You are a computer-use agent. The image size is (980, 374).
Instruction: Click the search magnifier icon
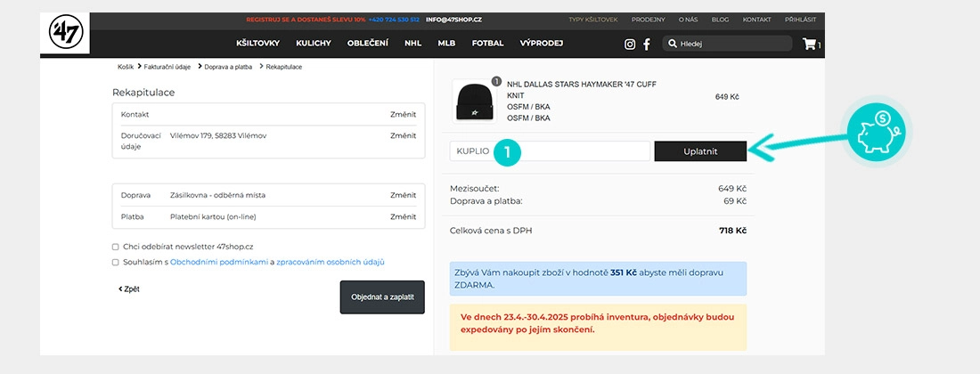point(672,44)
